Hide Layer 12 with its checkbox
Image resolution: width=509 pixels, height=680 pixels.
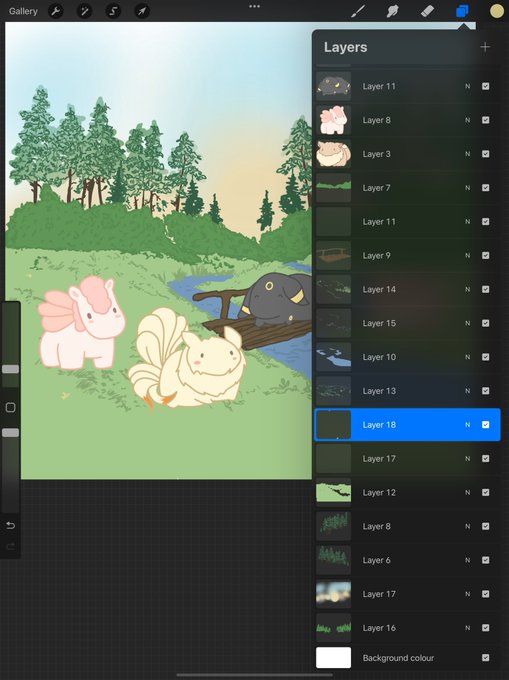pyautogui.click(x=486, y=492)
